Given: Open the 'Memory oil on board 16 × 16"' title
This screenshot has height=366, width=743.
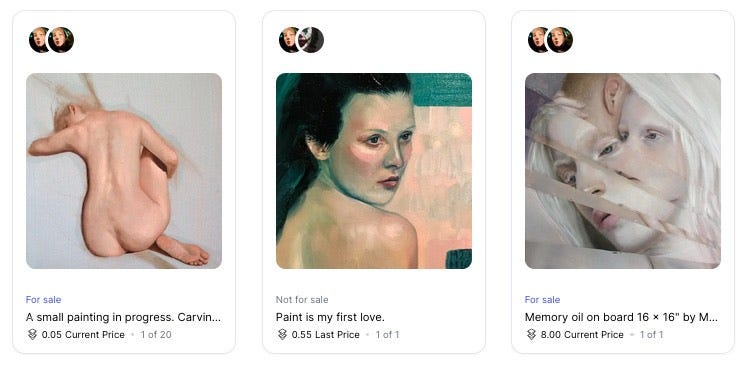Looking at the screenshot, I should 621,317.
